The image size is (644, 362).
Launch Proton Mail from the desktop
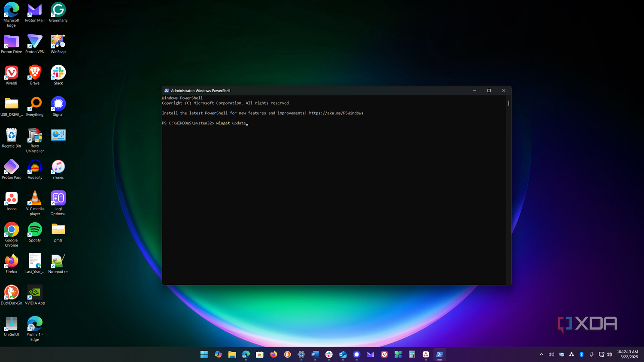[35, 12]
